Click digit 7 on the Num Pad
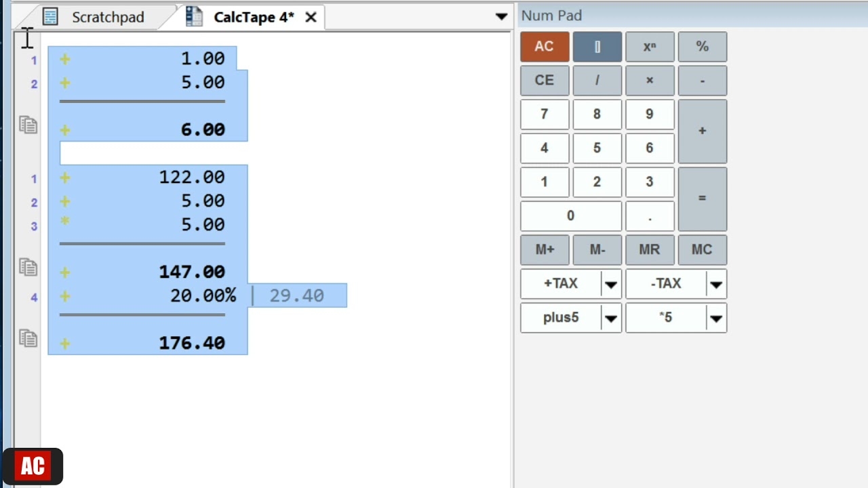The width and height of the screenshot is (868, 488). click(x=545, y=115)
